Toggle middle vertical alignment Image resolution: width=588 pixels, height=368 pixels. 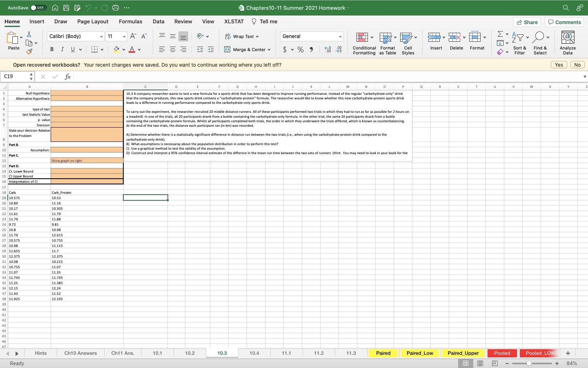173,36
